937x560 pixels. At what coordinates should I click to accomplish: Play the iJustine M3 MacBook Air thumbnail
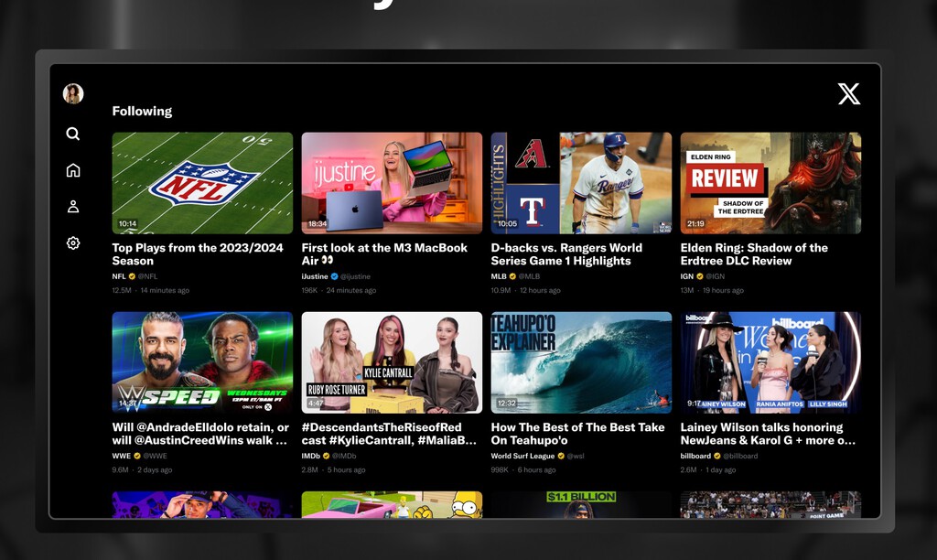[x=392, y=183]
